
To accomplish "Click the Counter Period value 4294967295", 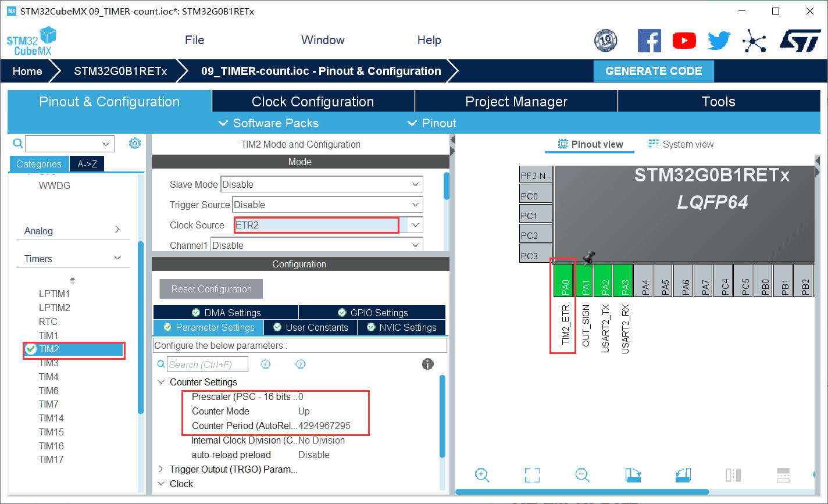I will [x=324, y=426].
